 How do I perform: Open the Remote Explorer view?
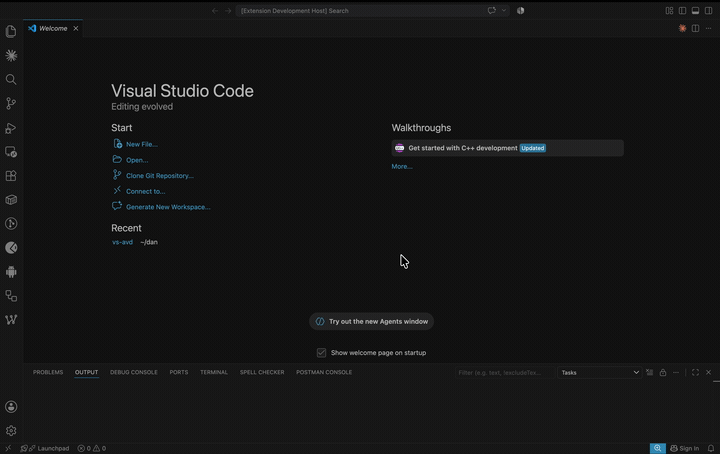[11, 151]
